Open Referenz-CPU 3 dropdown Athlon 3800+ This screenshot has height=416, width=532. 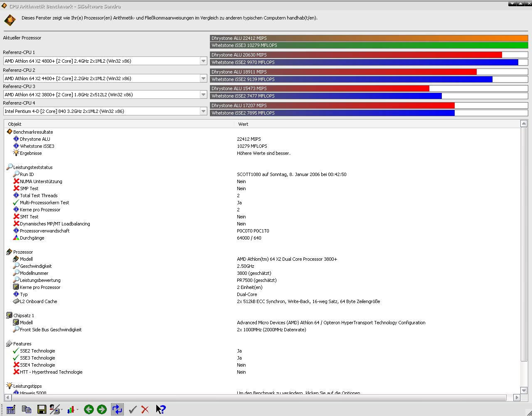(105, 95)
